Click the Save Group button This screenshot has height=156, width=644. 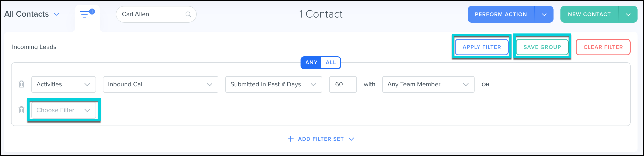click(542, 47)
